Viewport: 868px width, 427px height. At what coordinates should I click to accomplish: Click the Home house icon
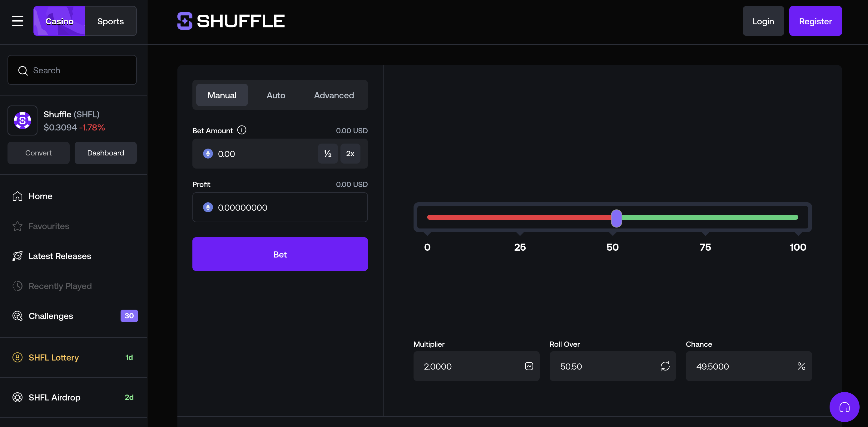tap(17, 196)
